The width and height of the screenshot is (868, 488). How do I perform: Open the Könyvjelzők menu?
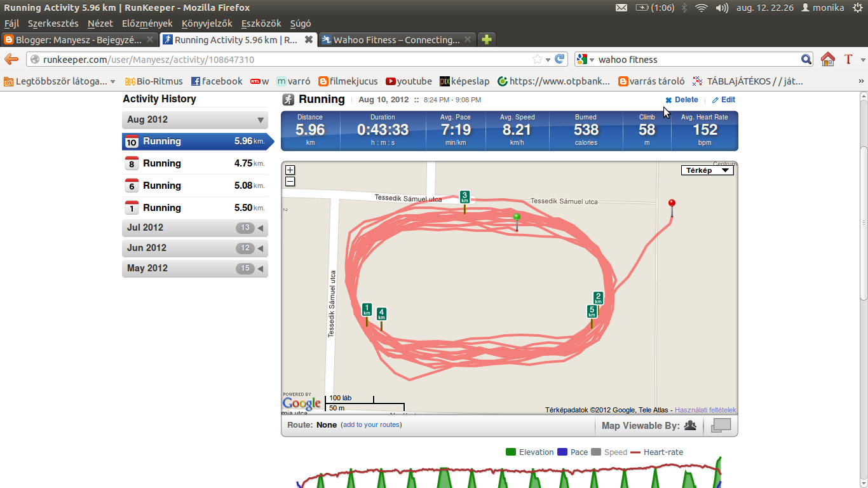point(207,24)
